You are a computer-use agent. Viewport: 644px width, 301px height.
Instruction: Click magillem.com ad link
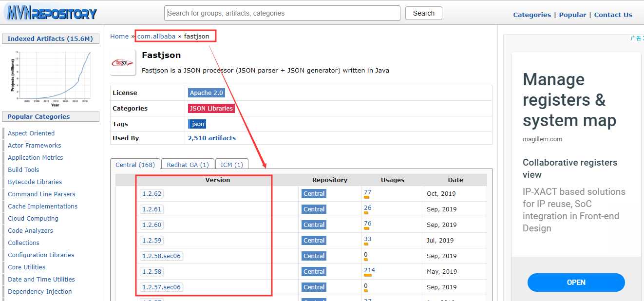click(x=542, y=139)
